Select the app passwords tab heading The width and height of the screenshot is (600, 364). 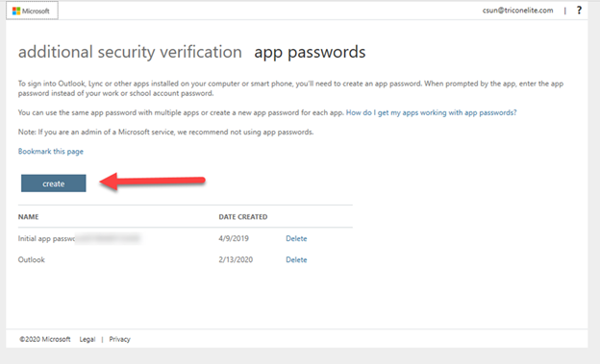coord(310,52)
